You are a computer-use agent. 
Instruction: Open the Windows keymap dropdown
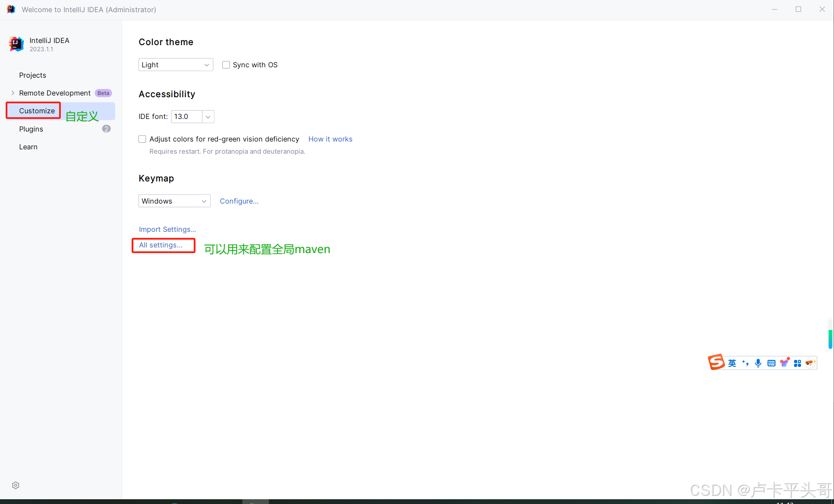[x=175, y=201]
